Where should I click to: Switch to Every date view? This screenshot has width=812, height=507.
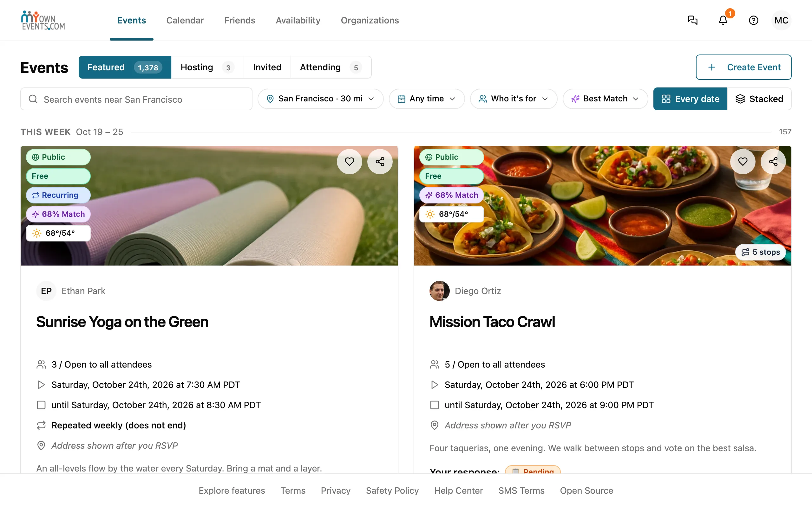tap(690, 99)
